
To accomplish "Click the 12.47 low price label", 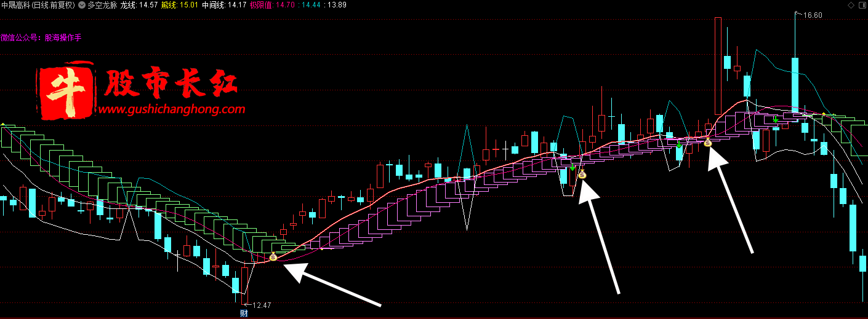I will (262, 305).
